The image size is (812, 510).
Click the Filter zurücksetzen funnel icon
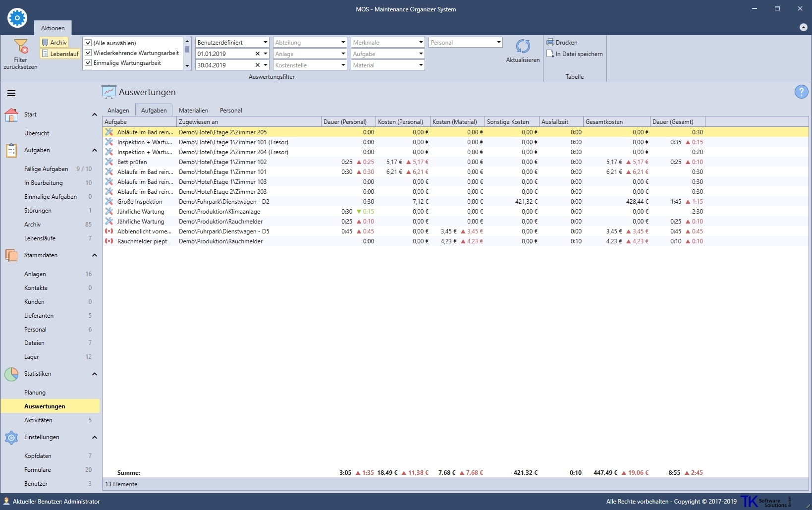tap(20, 47)
